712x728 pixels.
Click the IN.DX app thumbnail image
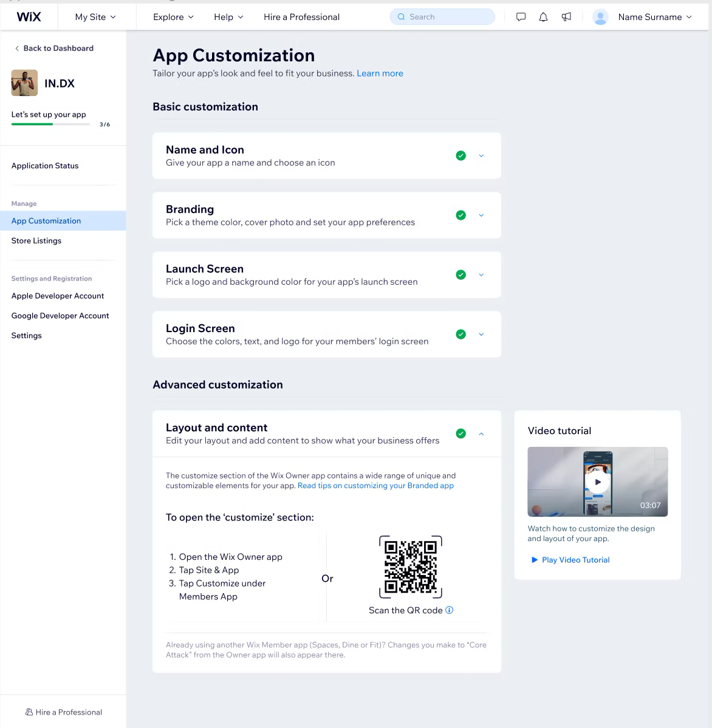(x=24, y=83)
